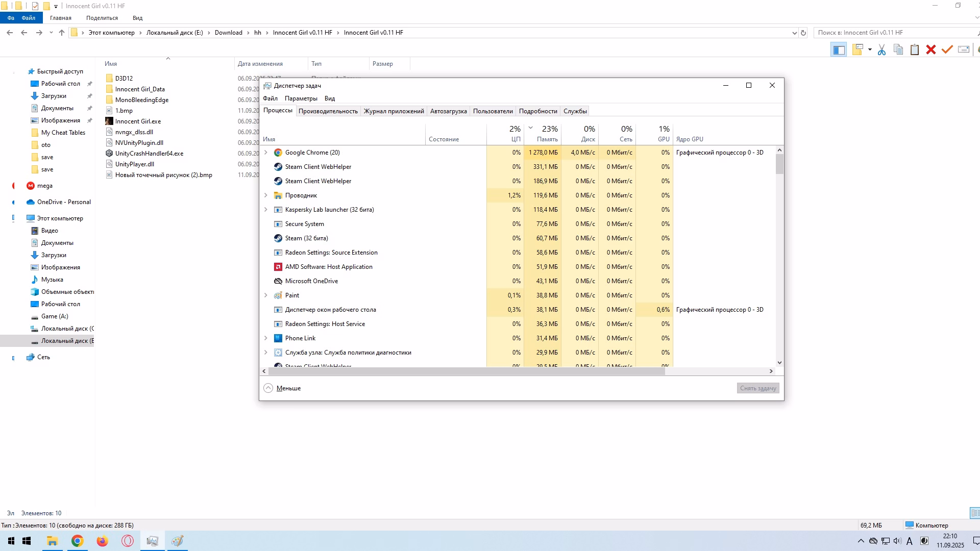The width and height of the screenshot is (980, 551).
Task: Switch to the Пользователи tab
Action: coord(493,111)
